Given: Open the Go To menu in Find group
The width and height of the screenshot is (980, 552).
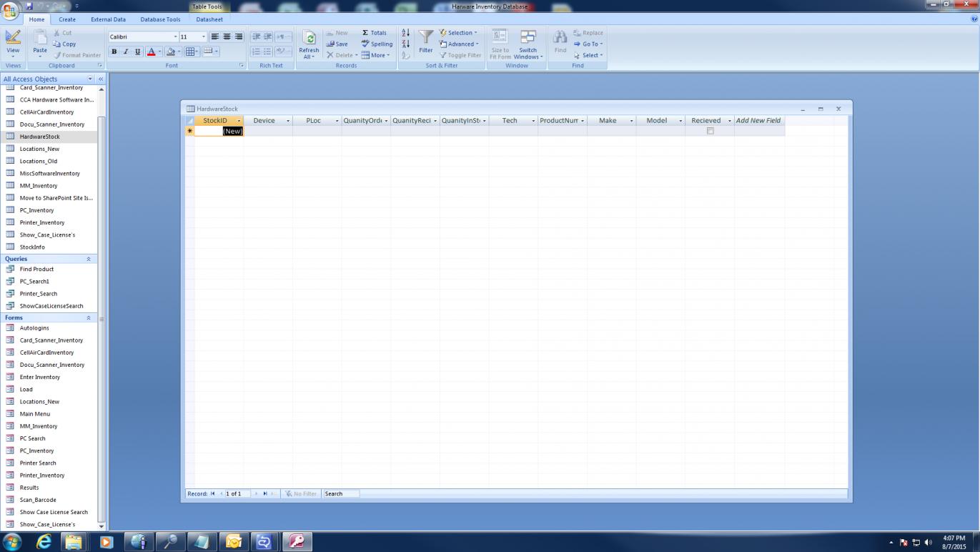Looking at the screenshot, I should (588, 44).
